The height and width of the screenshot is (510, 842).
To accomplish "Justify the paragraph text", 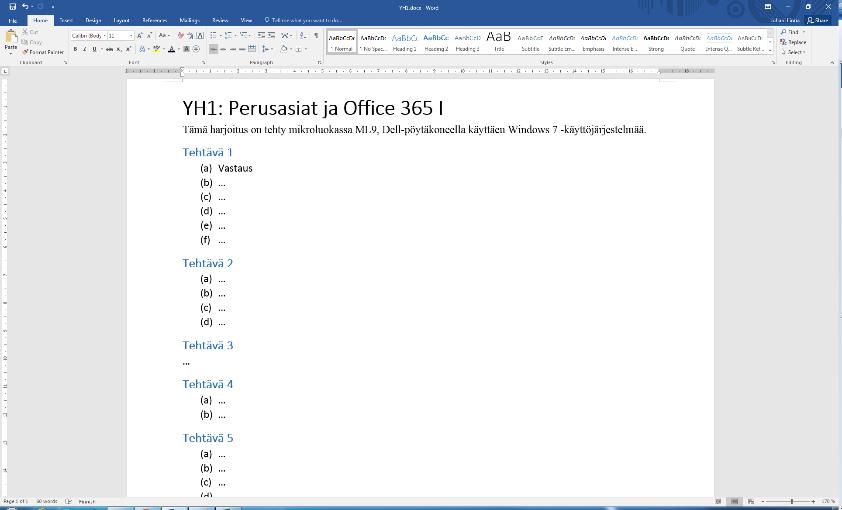I will point(243,49).
